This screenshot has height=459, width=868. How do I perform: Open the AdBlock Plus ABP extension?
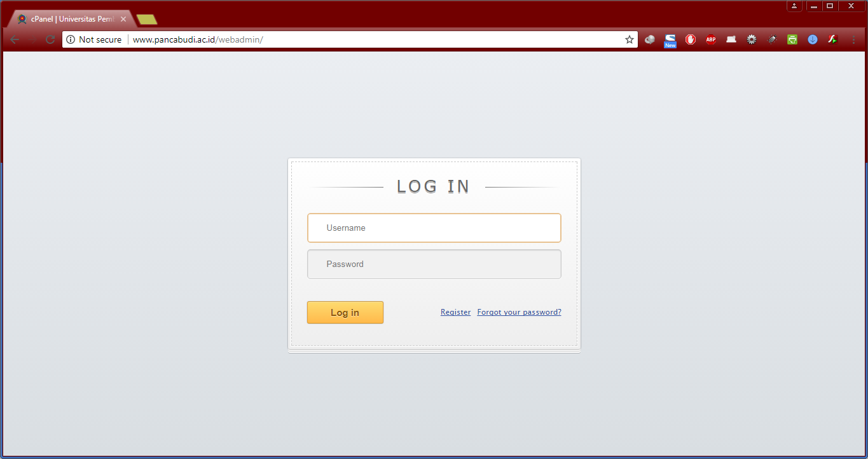[711, 39]
